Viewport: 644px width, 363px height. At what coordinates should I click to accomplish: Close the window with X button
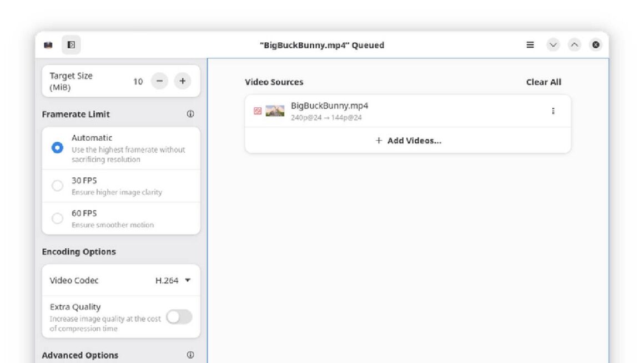pos(596,45)
